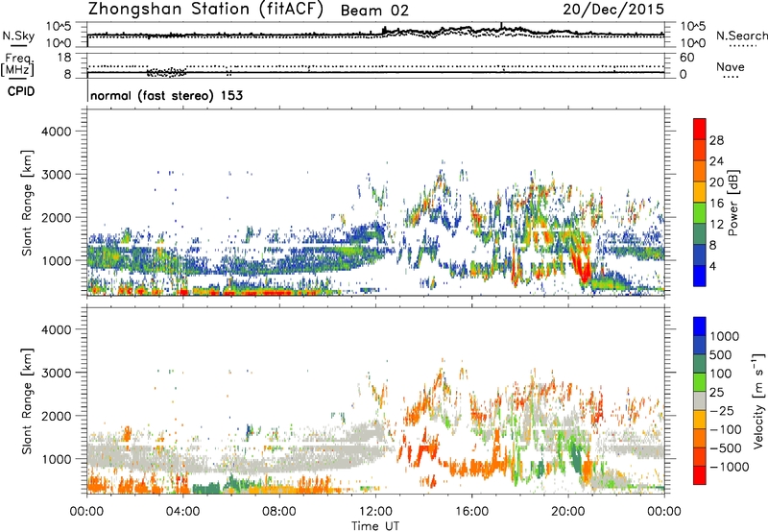Click the 'Time UT' axis label

point(375,525)
